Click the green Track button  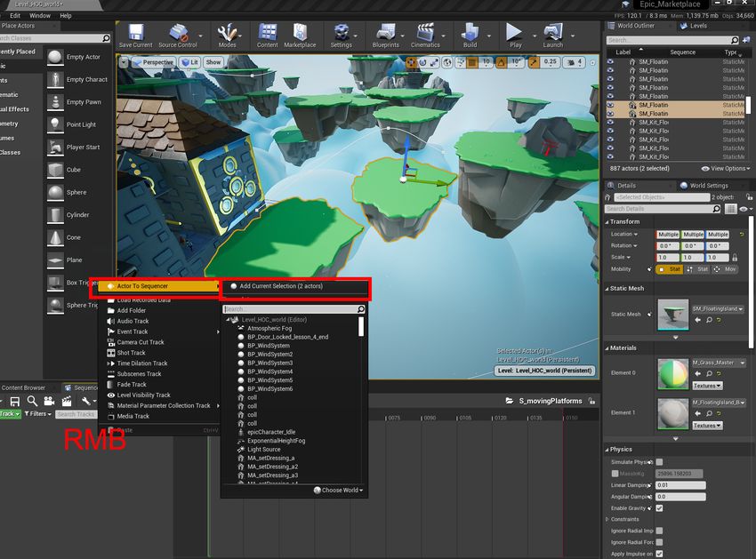coord(10,414)
